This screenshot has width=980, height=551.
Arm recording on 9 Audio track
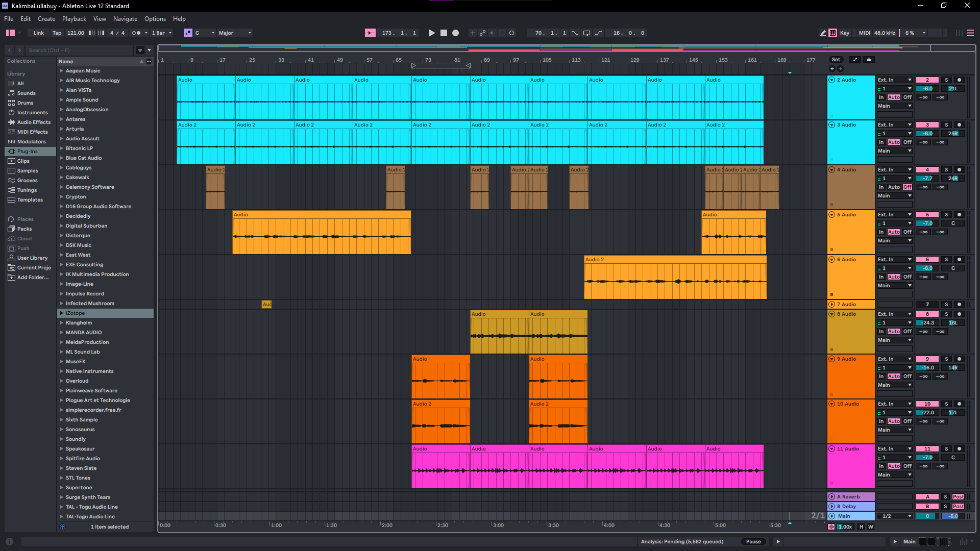click(x=959, y=359)
